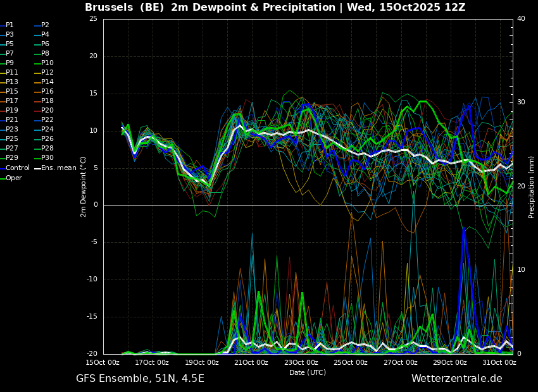This screenshot has height=392, width=538.
Task: Click the Precipitation (mm) axis title
Action: 532,187
